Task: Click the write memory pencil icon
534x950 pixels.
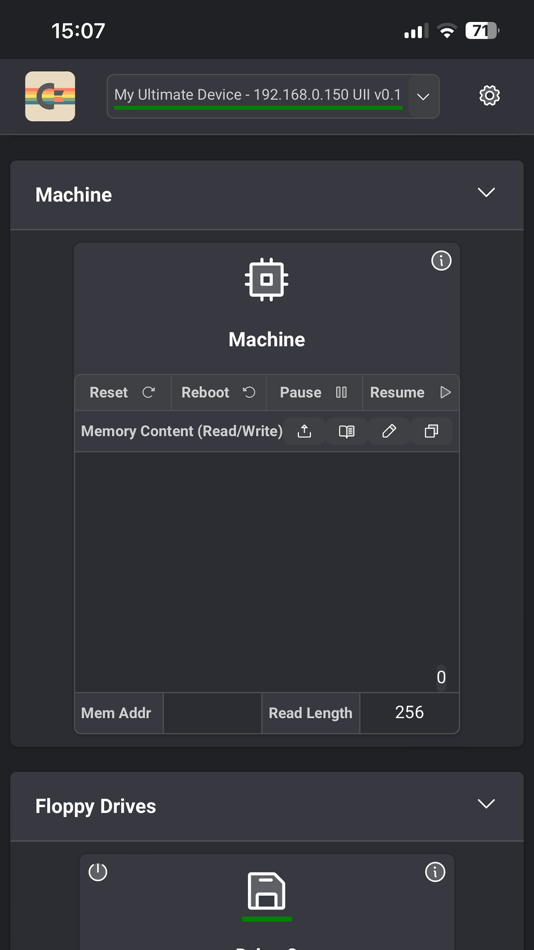Action: click(389, 431)
